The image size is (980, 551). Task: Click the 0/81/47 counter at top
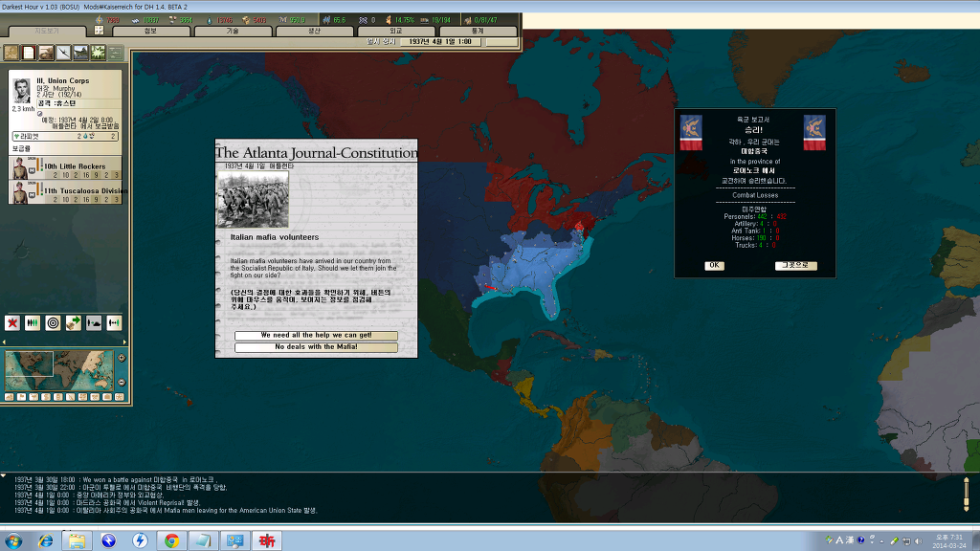coord(485,20)
